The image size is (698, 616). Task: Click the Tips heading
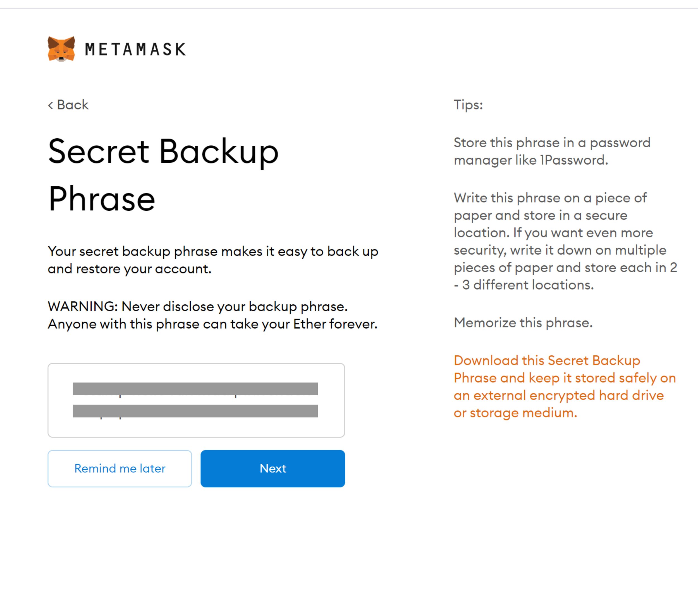click(468, 105)
